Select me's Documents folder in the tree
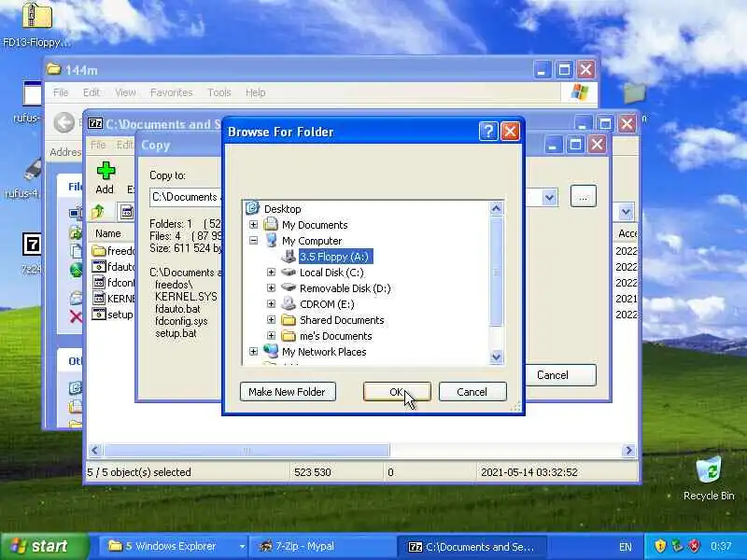 (335, 336)
